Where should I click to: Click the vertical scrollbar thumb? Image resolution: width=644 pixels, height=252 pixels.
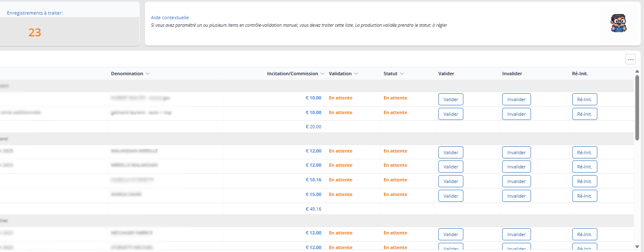pos(637,107)
